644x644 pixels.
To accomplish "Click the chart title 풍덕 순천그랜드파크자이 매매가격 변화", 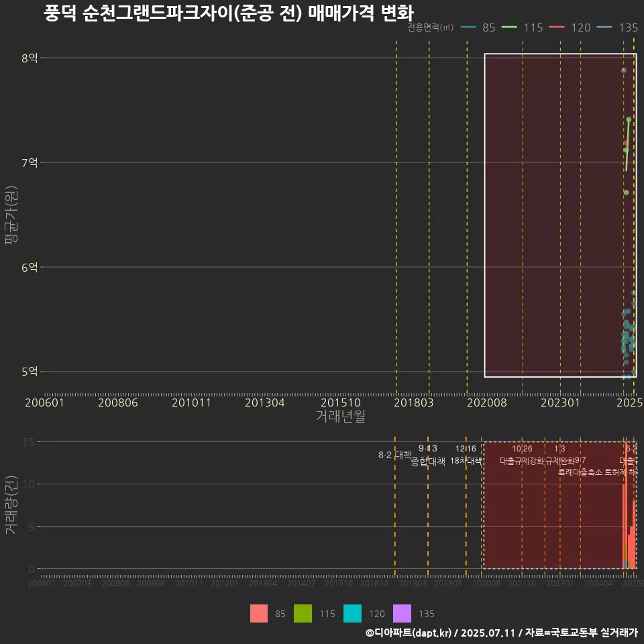I will [x=229, y=13].
